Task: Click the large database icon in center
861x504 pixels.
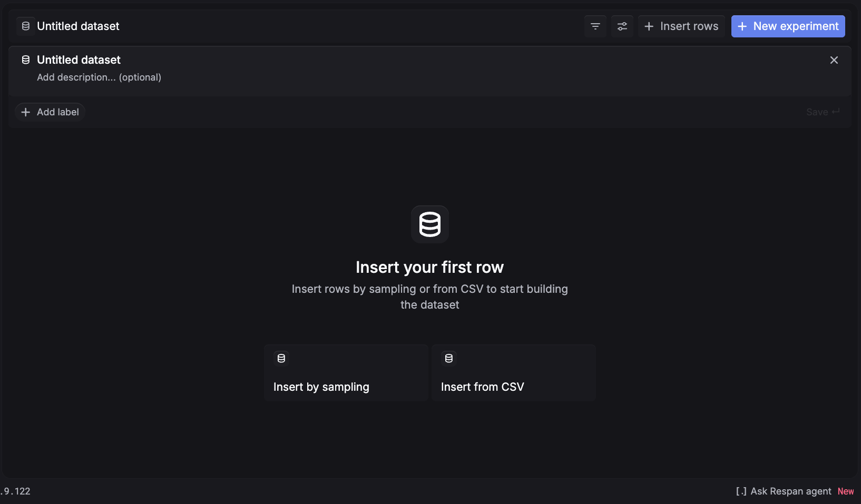Action: tap(430, 224)
